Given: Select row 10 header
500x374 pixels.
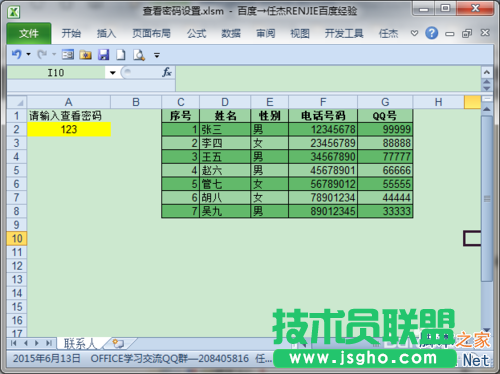Looking at the screenshot, I should [x=17, y=239].
